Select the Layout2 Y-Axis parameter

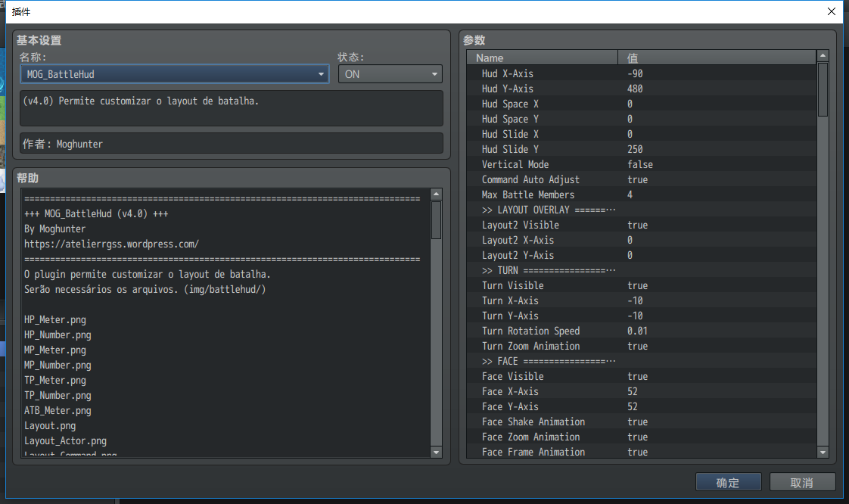coord(642,256)
